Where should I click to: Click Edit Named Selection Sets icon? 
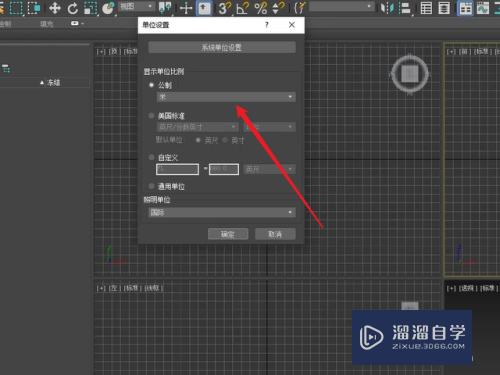point(300,8)
